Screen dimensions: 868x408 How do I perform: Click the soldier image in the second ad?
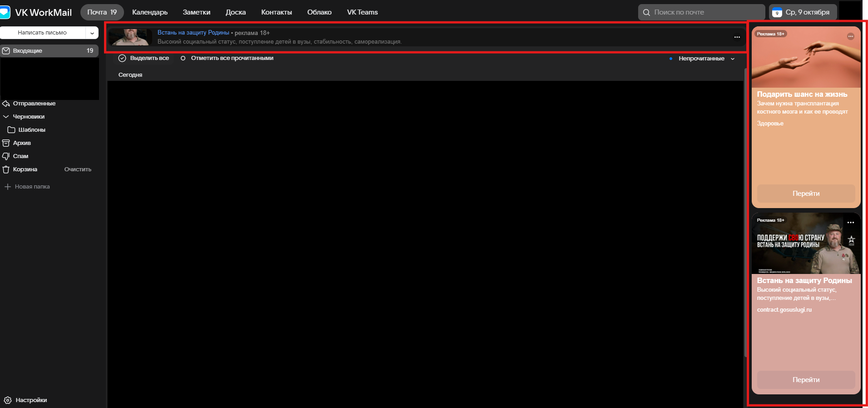(806, 244)
